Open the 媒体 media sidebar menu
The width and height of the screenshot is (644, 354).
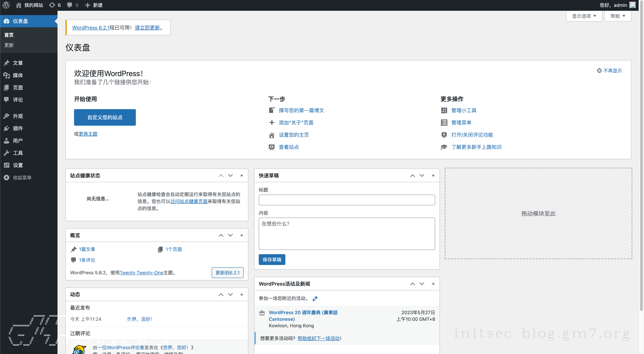point(17,75)
